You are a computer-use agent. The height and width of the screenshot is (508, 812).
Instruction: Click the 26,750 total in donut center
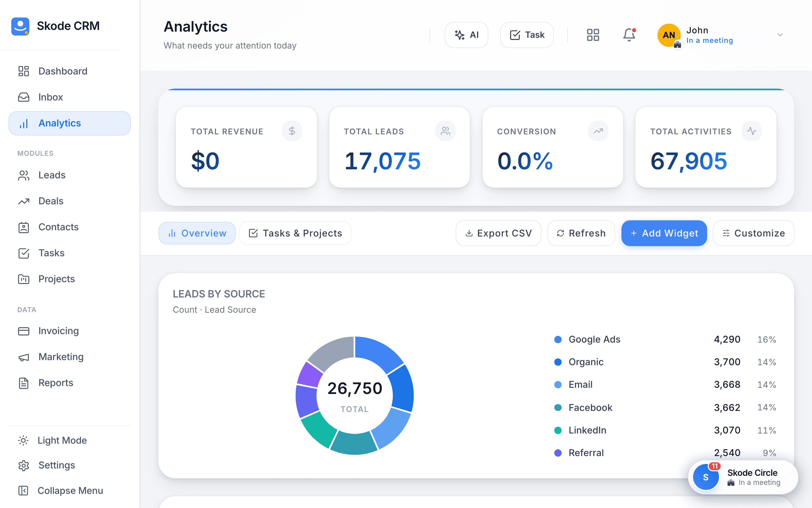coord(355,388)
